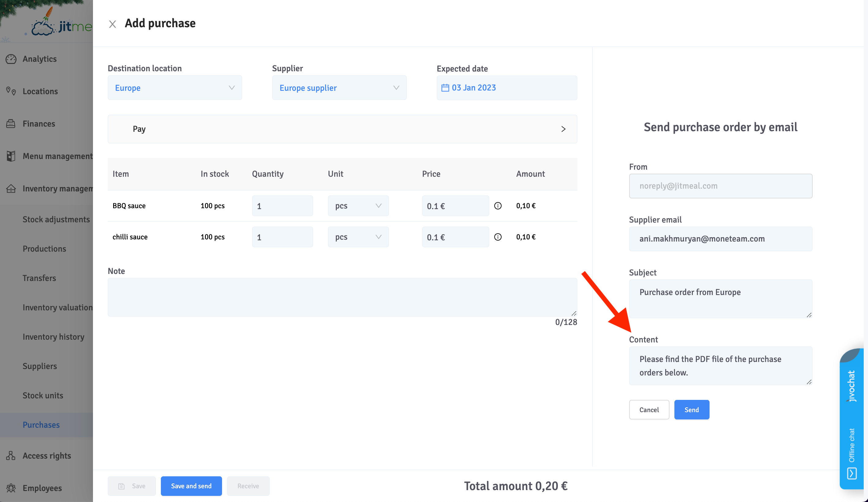
Task: Click the Menu management book icon
Action: [11, 156]
